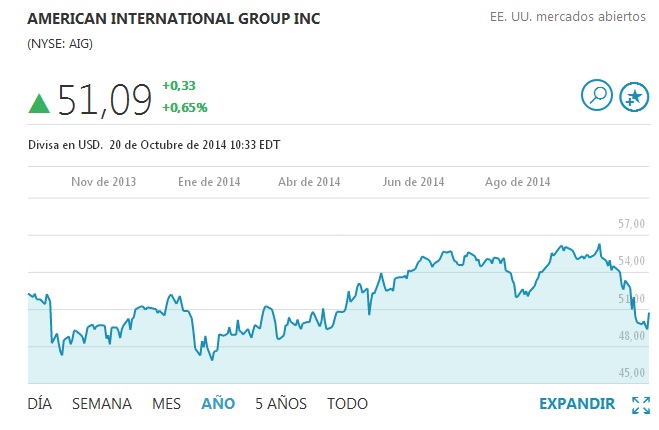Show the MES chart range

pos(166,404)
